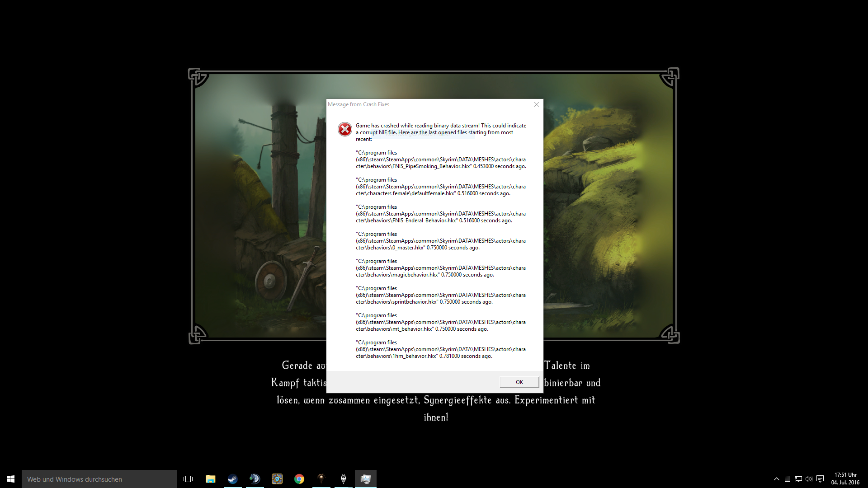Open the Action Center notifications
Screen dimensions: 868x488
coord(820,479)
